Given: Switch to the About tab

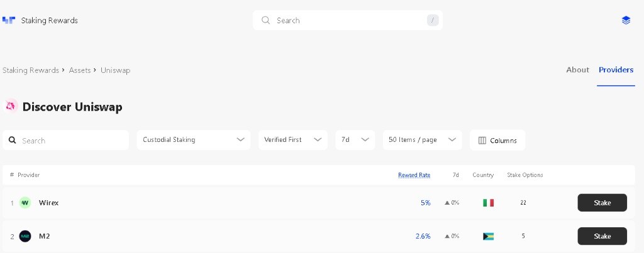Looking at the screenshot, I should tap(577, 70).
